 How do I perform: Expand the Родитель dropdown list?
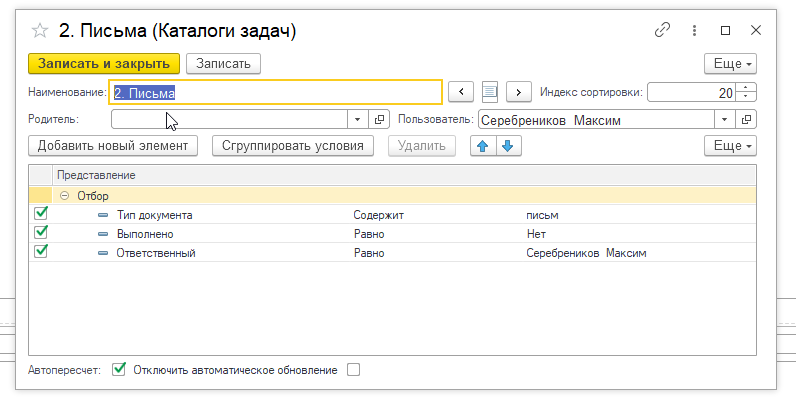(x=359, y=120)
